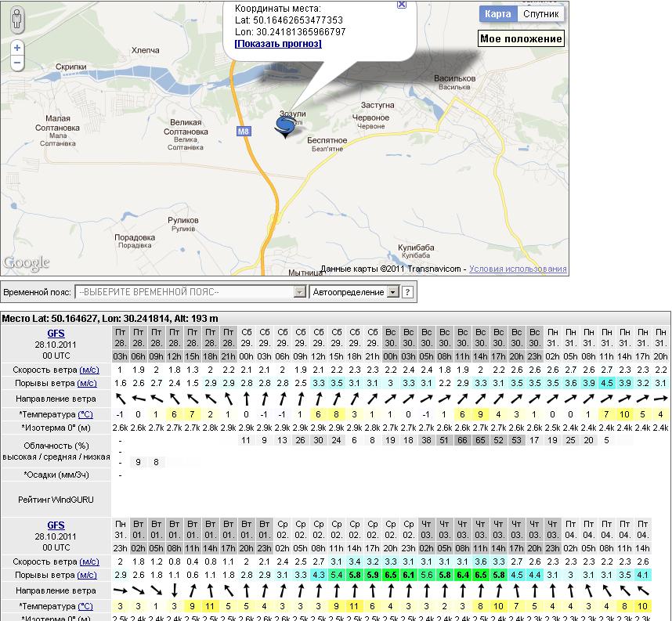Zoom in the map with plus

[x=17, y=48]
